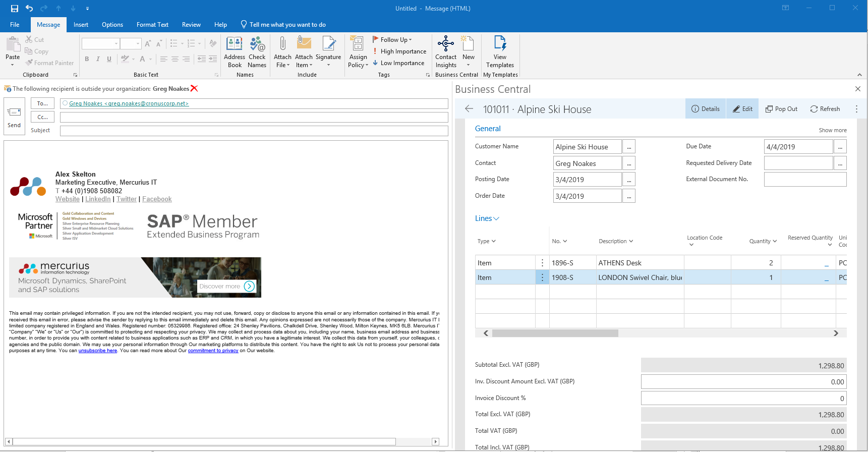Click Show more in General section
Screen dimensions: 868x452
[832, 130]
